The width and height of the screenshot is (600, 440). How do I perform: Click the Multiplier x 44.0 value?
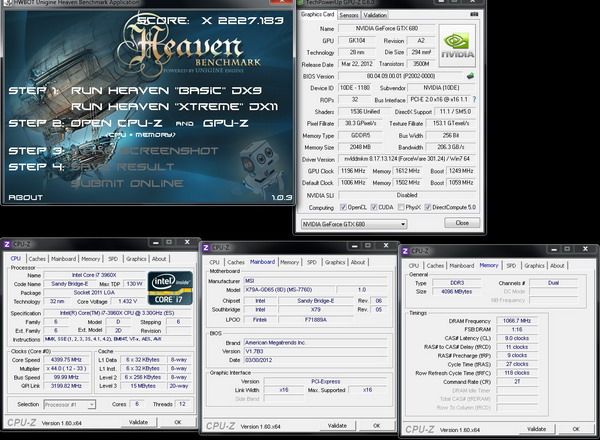click(66, 368)
